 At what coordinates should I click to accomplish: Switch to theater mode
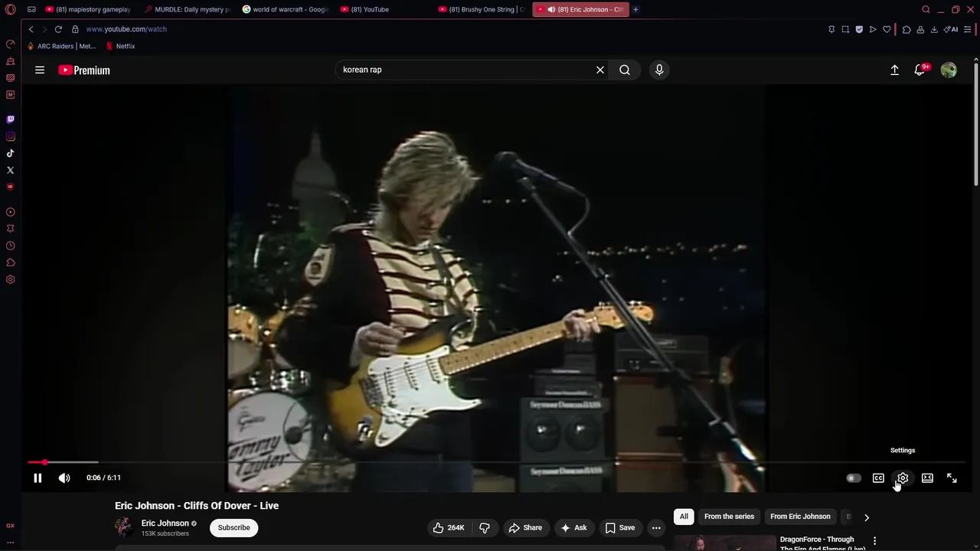tap(927, 478)
